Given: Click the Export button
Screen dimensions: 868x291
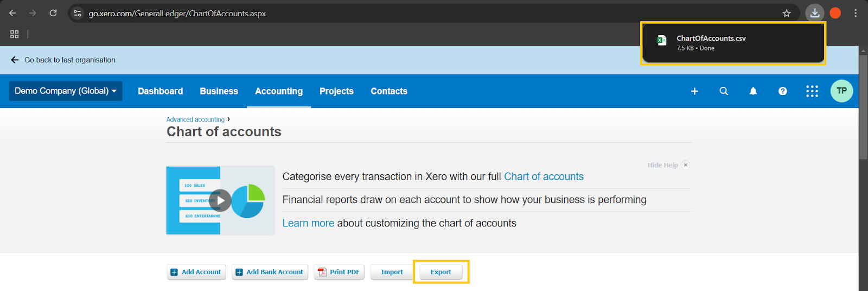Looking at the screenshot, I should 441,272.
